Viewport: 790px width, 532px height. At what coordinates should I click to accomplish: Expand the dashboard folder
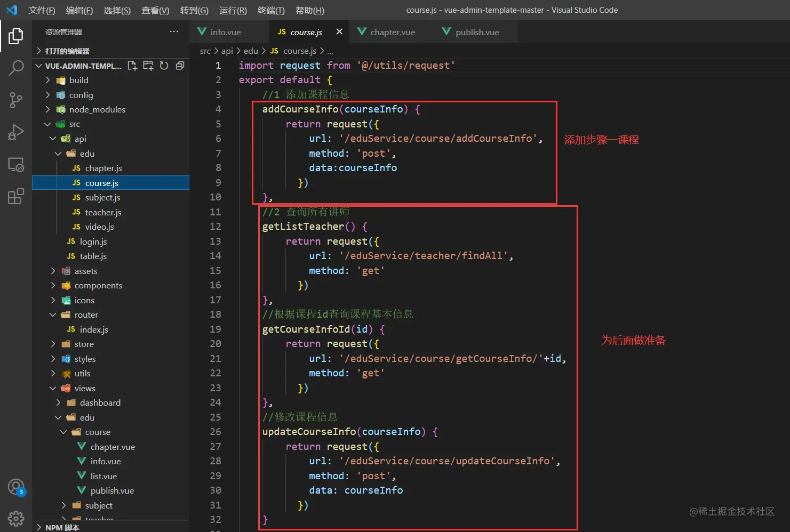110,402
